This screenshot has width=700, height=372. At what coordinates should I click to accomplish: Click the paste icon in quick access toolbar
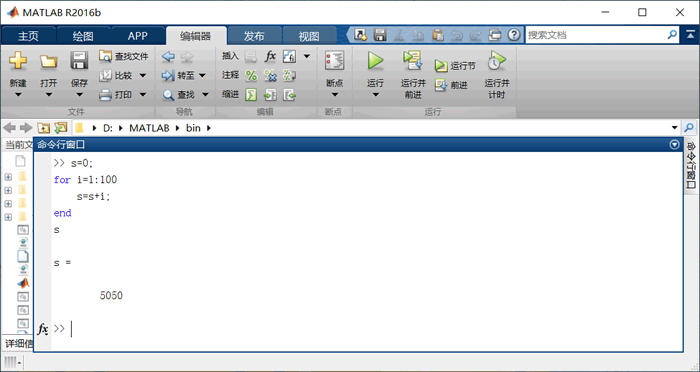click(x=438, y=35)
